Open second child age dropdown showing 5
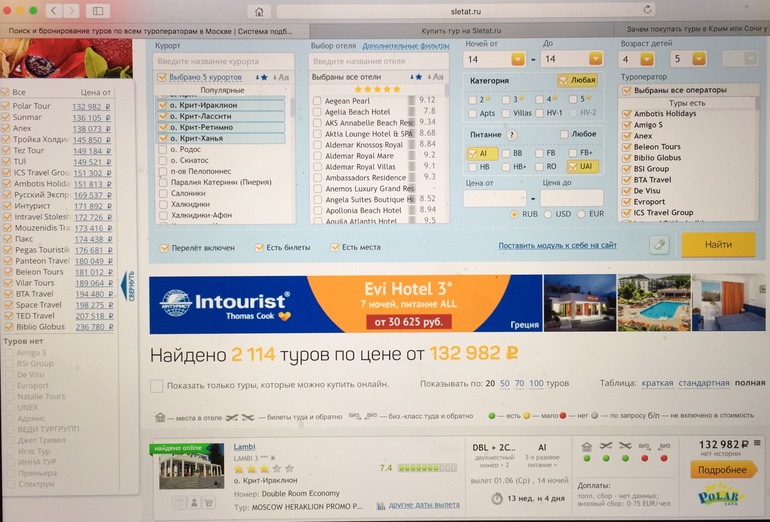 pyautogui.click(x=699, y=59)
